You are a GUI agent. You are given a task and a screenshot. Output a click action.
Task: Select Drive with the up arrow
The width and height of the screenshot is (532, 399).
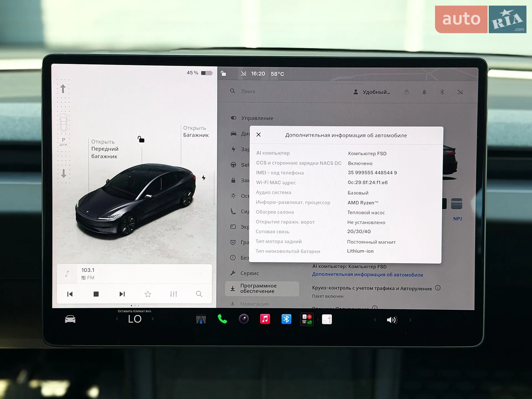pyautogui.click(x=63, y=89)
